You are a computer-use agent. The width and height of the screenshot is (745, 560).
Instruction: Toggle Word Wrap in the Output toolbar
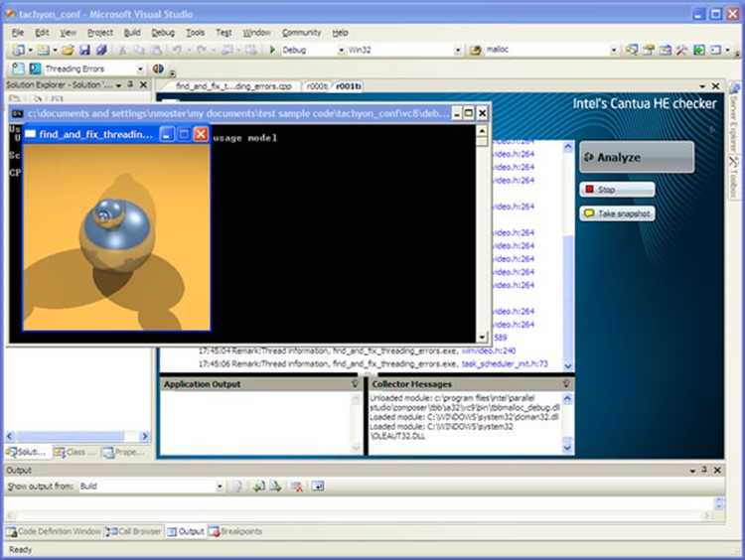click(x=318, y=486)
